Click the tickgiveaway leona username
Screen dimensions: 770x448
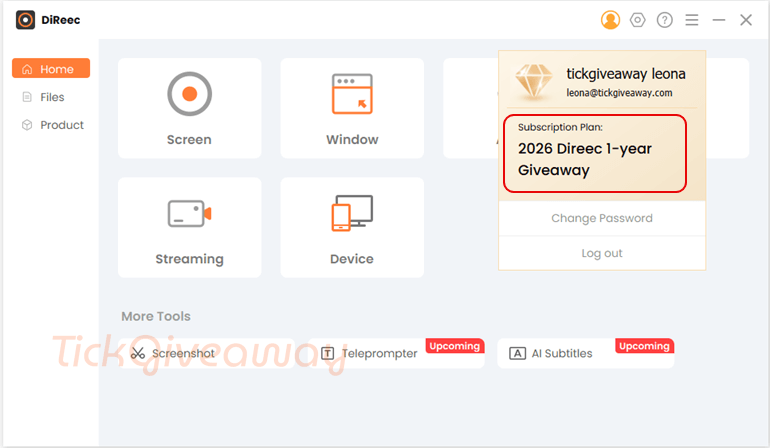(626, 74)
